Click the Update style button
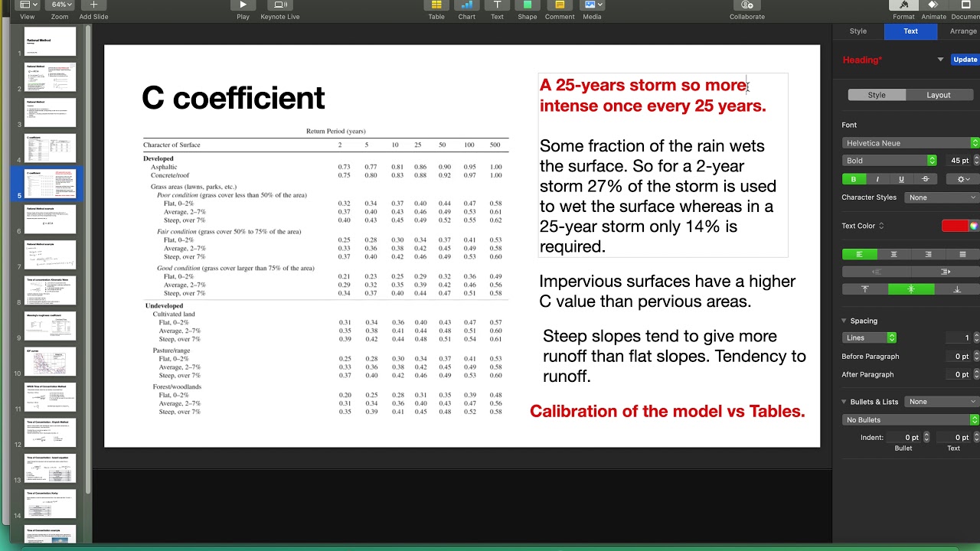 (965, 60)
